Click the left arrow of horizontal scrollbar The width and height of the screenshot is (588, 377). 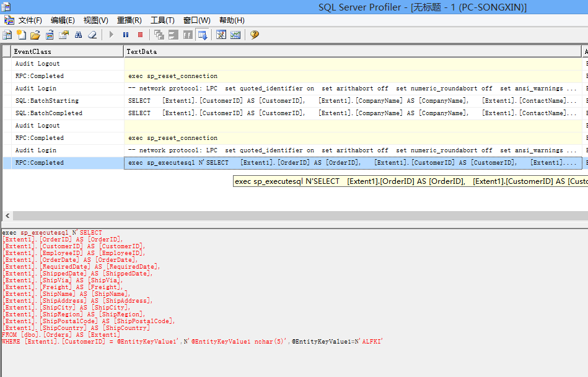pos(7,215)
